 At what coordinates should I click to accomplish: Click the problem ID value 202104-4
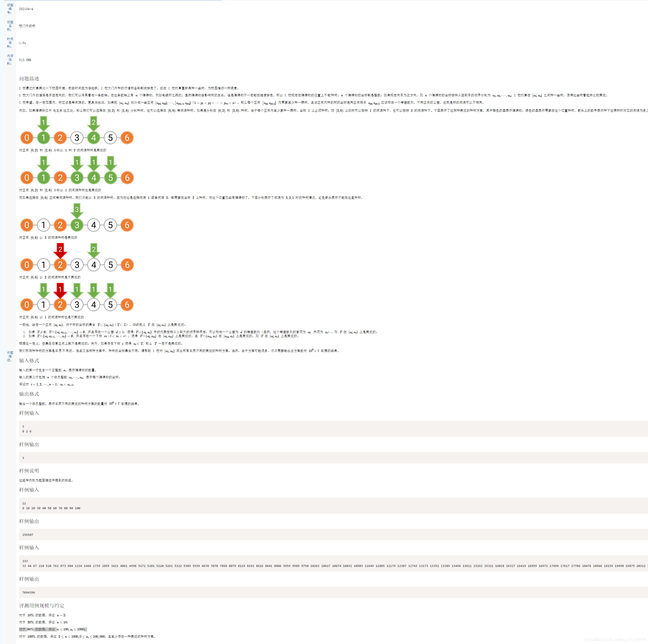click(26, 9)
